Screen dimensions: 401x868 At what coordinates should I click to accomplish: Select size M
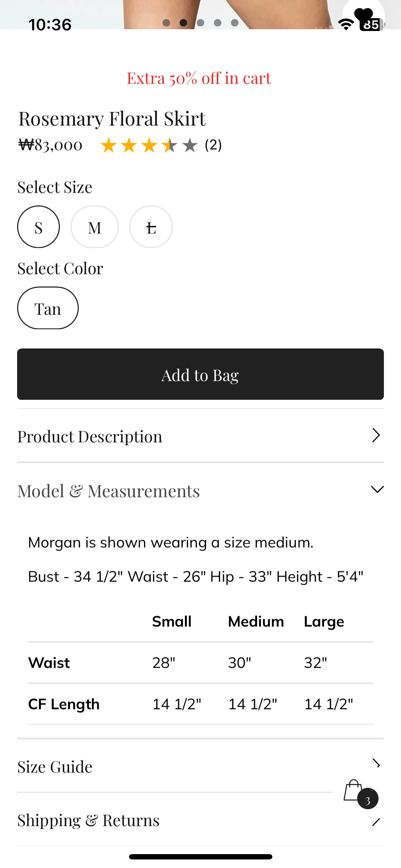tap(94, 227)
